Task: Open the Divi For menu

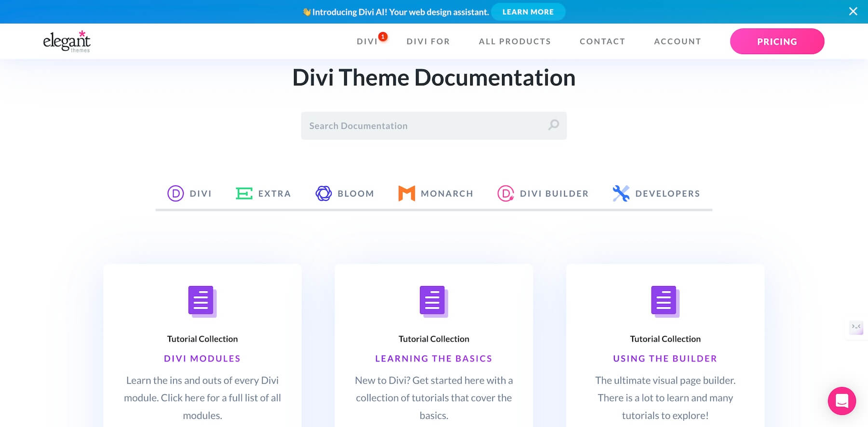Action: [428, 41]
